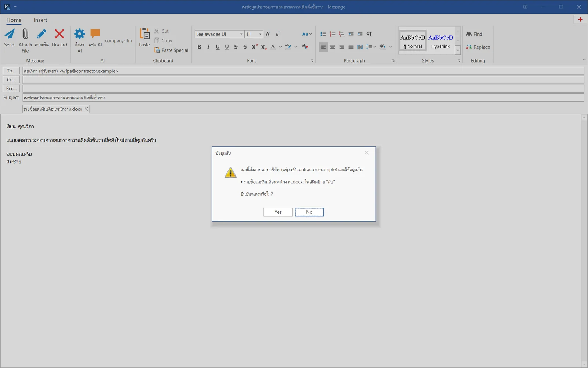Image resolution: width=588 pixels, height=368 pixels.
Task: Expand the Styles gallery arrow
Action: click(x=458, y=50)
